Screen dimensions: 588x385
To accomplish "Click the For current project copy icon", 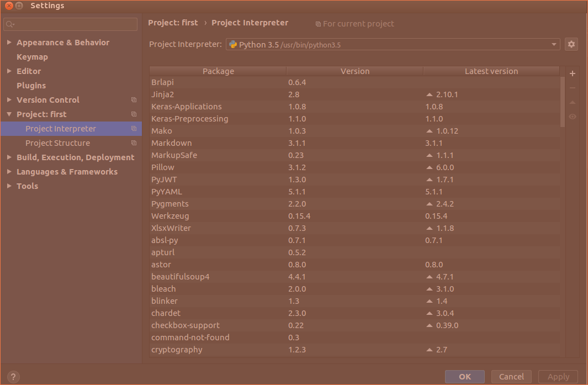I will point(318,24).
